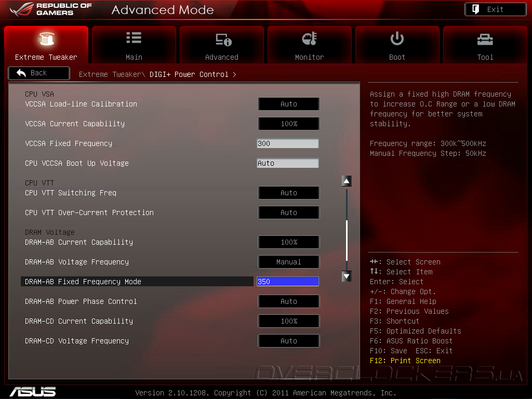Click F1: General Help hint
The image size is (532, 399).
pyautogui.click(x=403, y=301)
